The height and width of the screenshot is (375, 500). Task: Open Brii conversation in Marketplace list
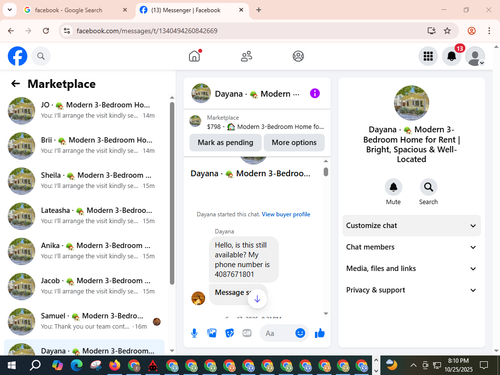coord(85,146)
